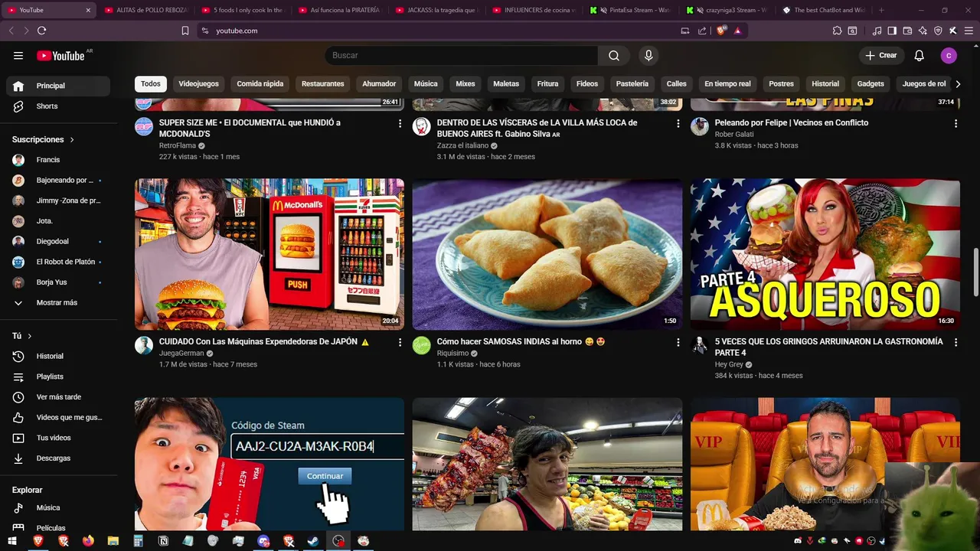Go to Shorts in sidebar
The width and height of the screenshot is (980, 551).
pyautogui.click(x=47, y=106)
